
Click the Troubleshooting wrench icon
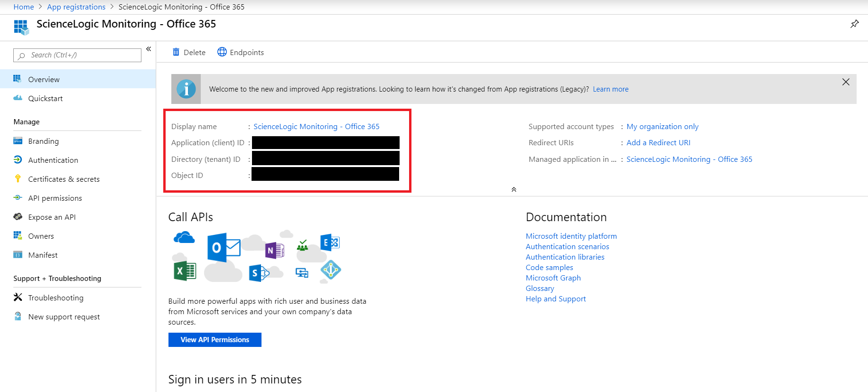tap(18, 297)
